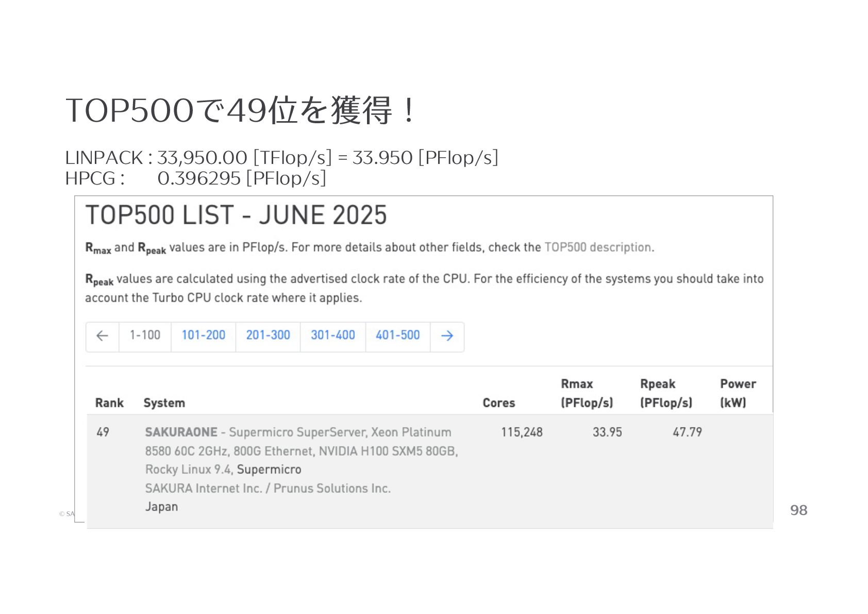Image resolution: width=868 pixels, height=614 pixels.
Task: Click the TOP500 LIST - JUNE 2025 heading
Action: click(x=236, y=215)
